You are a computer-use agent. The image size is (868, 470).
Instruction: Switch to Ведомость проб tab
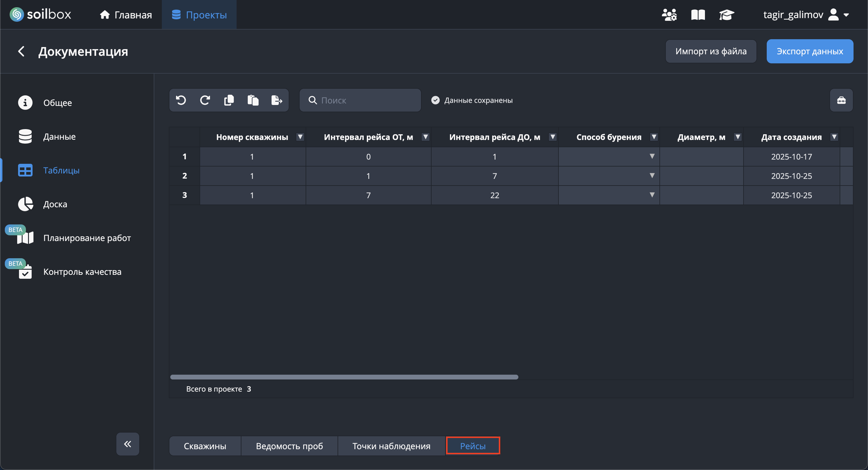pyautogui.click(x=289, y=446)
